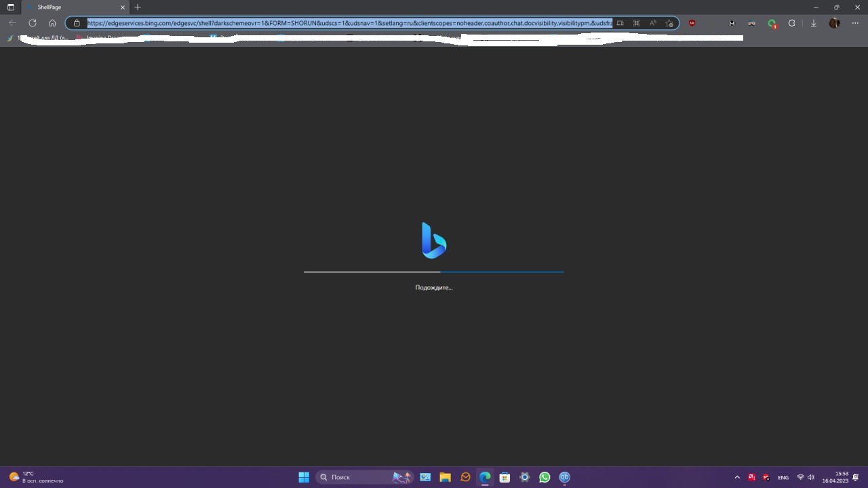Send this page to devices icon
868x488 pixels.
(620, 23)
